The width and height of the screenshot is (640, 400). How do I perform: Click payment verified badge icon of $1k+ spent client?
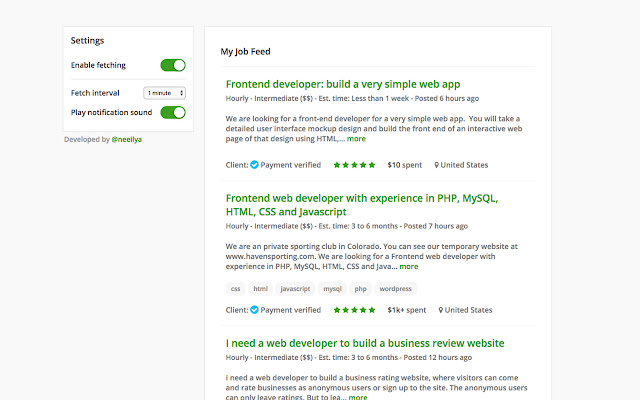tap(254, 310)
